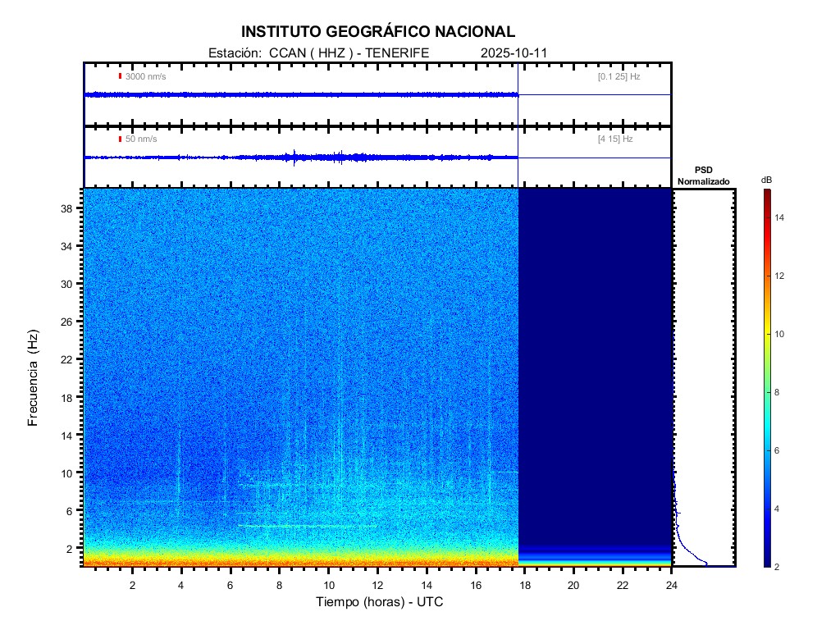Viewport: 840px width, 630px height.
Task: Click the PSD curve panel
Action: click(703, 377)
